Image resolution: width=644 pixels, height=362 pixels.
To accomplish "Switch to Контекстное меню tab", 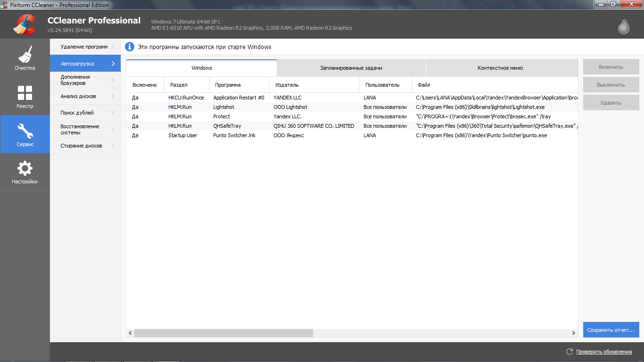I will coord(500,68).
